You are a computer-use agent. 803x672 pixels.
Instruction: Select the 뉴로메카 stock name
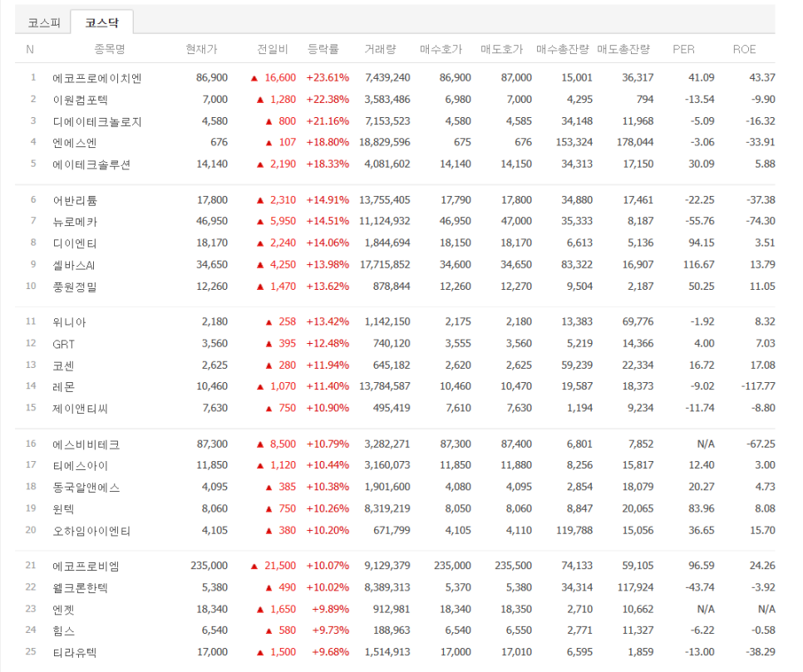click(x=75, y=222)
